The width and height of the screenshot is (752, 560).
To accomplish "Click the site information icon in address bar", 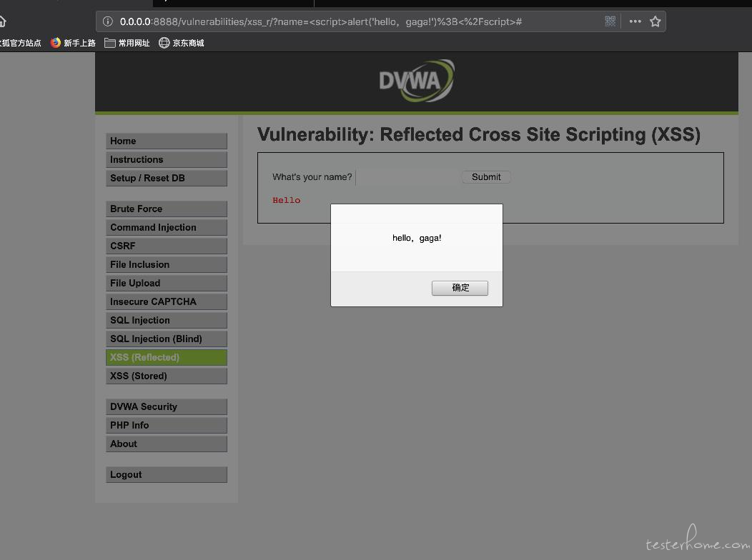I will click(x=108, y=21).
